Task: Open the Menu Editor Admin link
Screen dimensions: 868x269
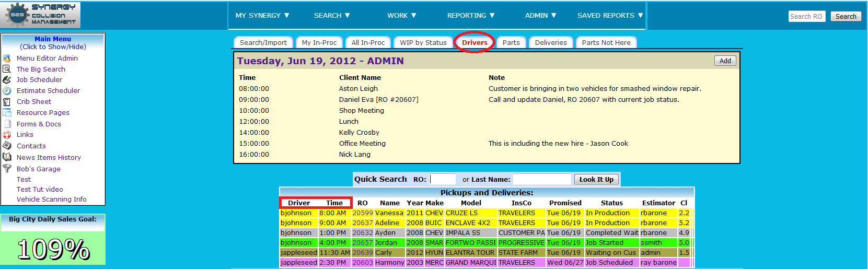Action: point(47,59)
